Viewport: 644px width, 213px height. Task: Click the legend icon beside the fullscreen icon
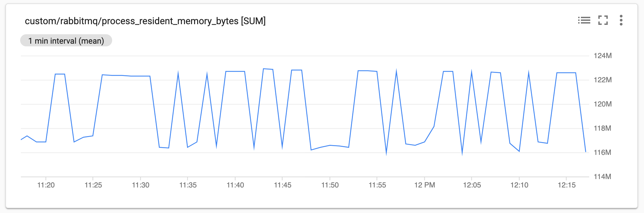click(585, 20)
